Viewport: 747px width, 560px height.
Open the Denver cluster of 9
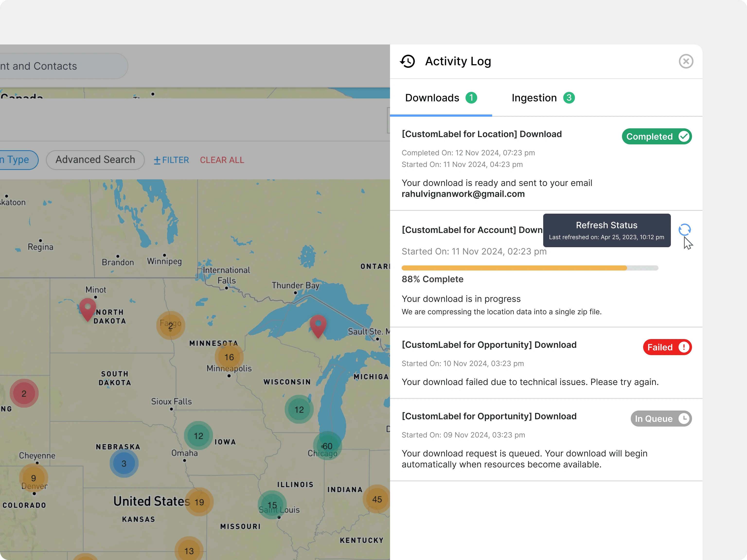pyautogui.click(x=33, y=478)
